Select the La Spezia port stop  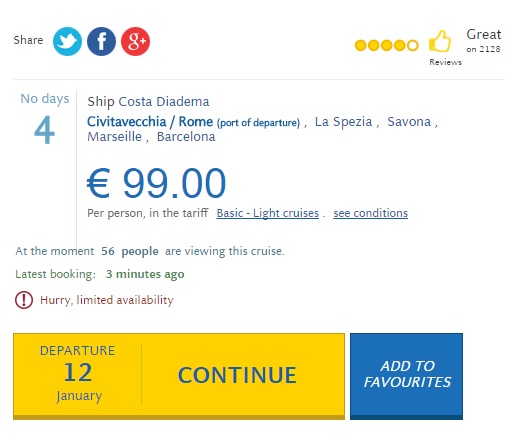pos(343,122)
